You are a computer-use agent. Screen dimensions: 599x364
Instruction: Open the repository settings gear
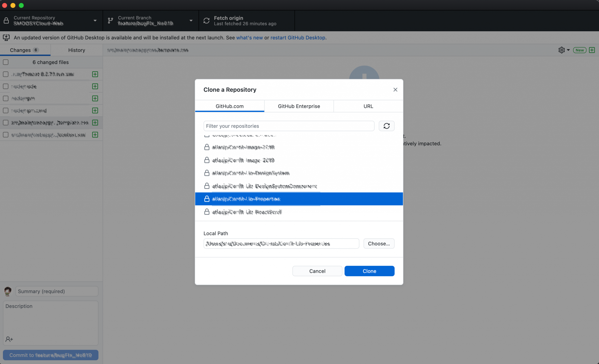(x=561, y=50)
